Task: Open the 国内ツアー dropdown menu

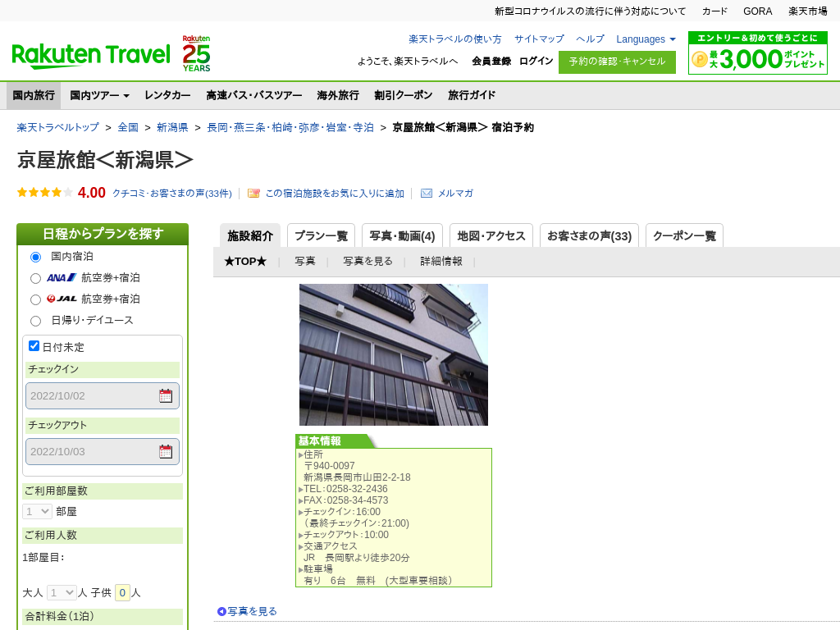Action: [x=99, y=95]
